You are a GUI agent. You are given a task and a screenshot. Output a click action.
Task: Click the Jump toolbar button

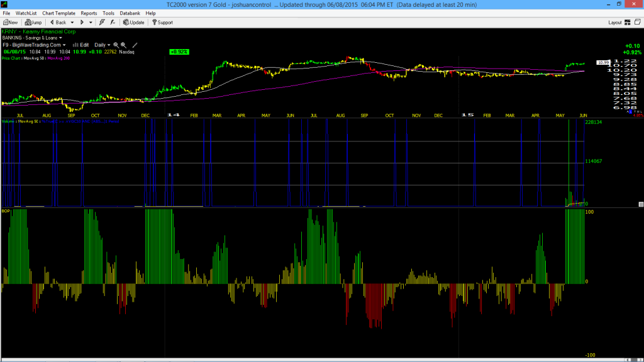[33, 23]
